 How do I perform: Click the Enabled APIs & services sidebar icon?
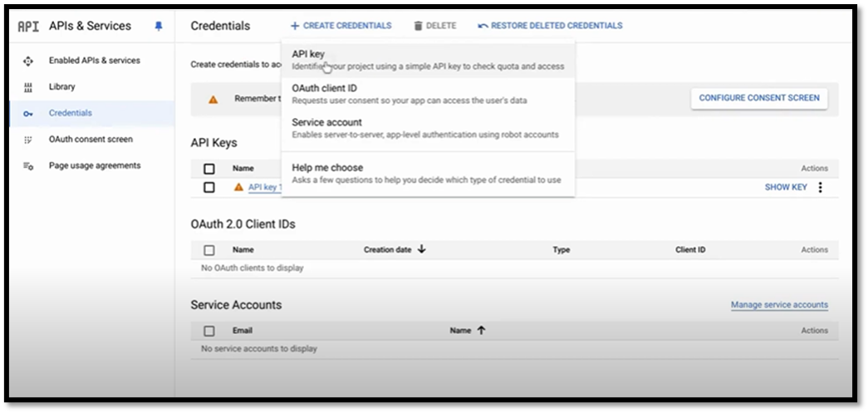click(28, 61)
